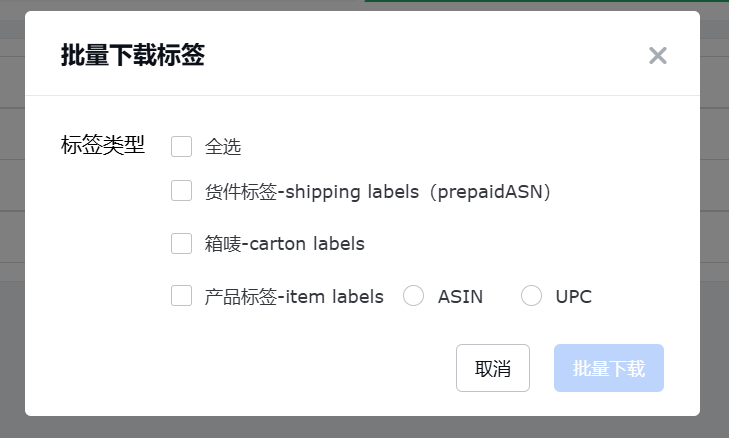
Task: Click the 箱唛-carton labels text
Action: point(285,243)
